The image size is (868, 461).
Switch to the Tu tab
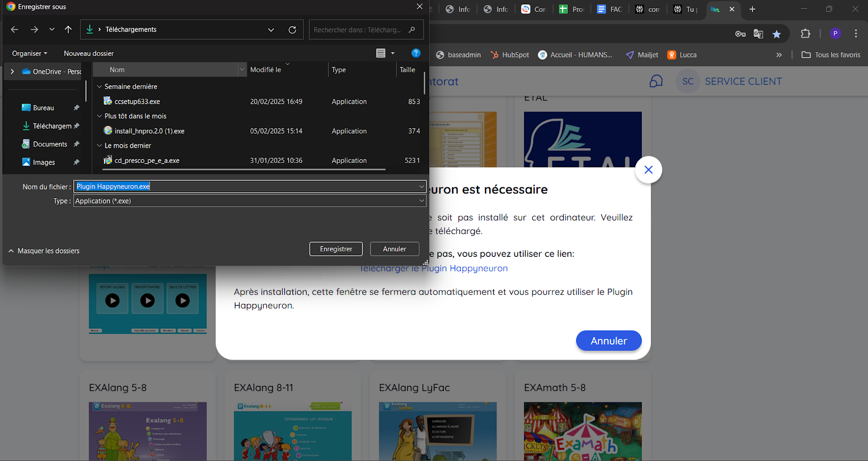point(686,9)
